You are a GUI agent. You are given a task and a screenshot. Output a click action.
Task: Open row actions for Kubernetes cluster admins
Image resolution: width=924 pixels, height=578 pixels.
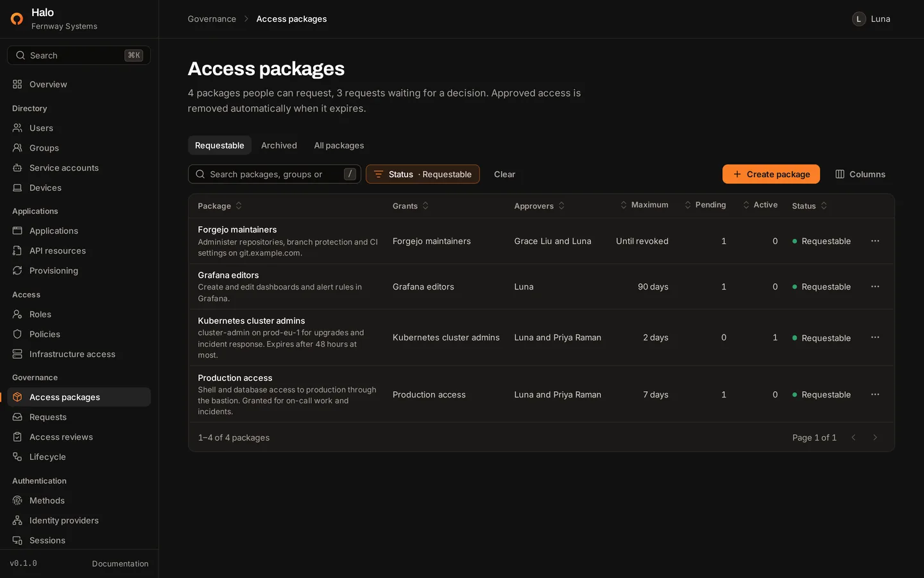coord(875,337)
